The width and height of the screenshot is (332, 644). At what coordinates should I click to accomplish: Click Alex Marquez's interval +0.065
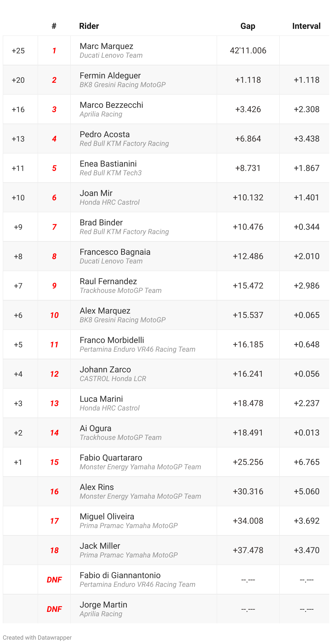click(x=306, y=315)
